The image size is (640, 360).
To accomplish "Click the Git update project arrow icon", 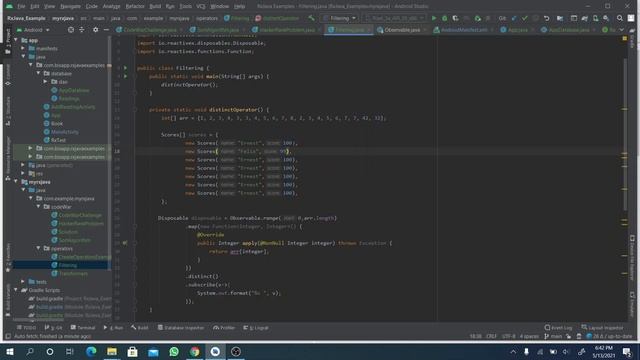I will tap(514, 18).
